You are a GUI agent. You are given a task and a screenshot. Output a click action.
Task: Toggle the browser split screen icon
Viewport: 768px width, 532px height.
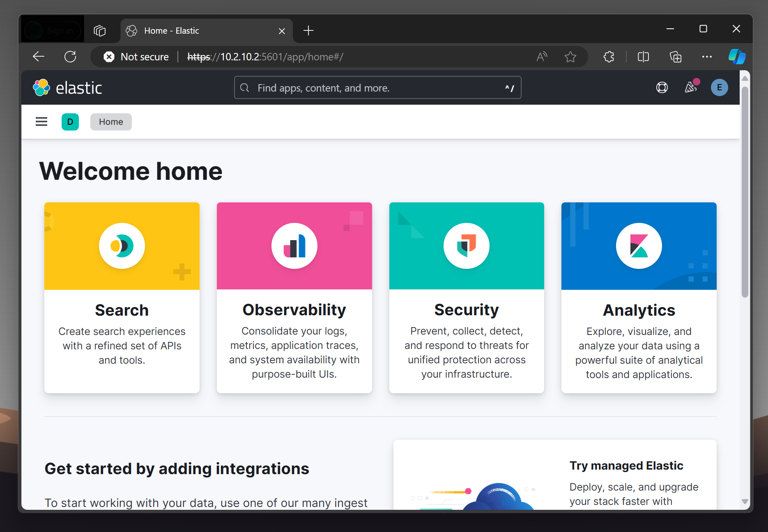click(643, 57)
